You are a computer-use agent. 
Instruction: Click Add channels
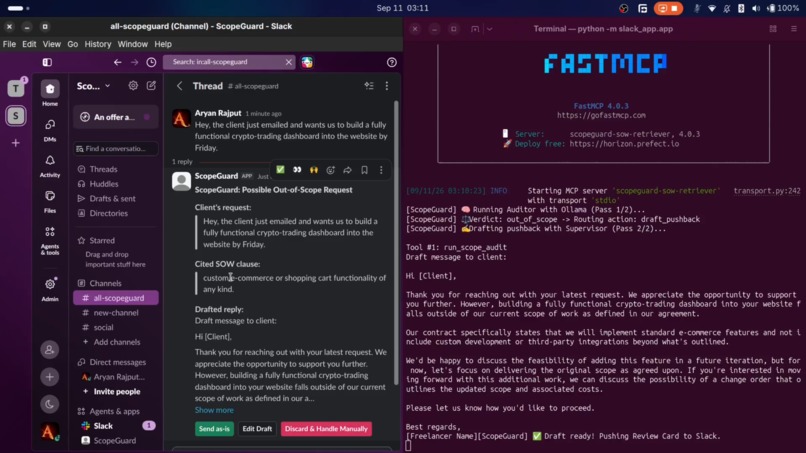coord(116,342)
